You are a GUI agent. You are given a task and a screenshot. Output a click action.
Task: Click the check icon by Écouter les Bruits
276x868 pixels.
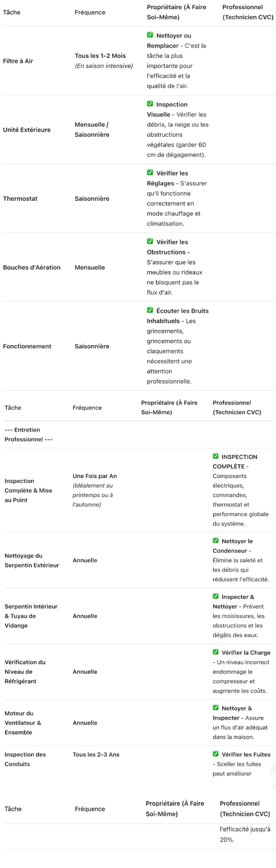point(150,310)
